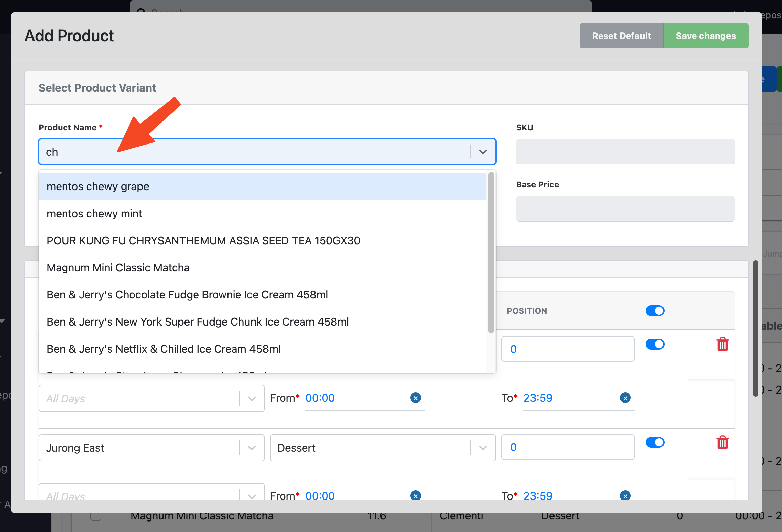Tick checkbox beside Magnum Mini Classic Matcha in background table
The image size is (782, 532).
96,516
